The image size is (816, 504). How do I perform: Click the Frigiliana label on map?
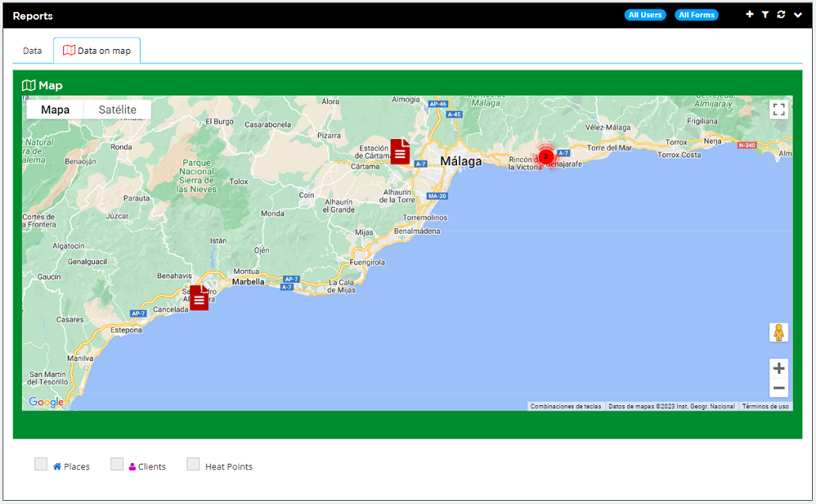(702, 121)
